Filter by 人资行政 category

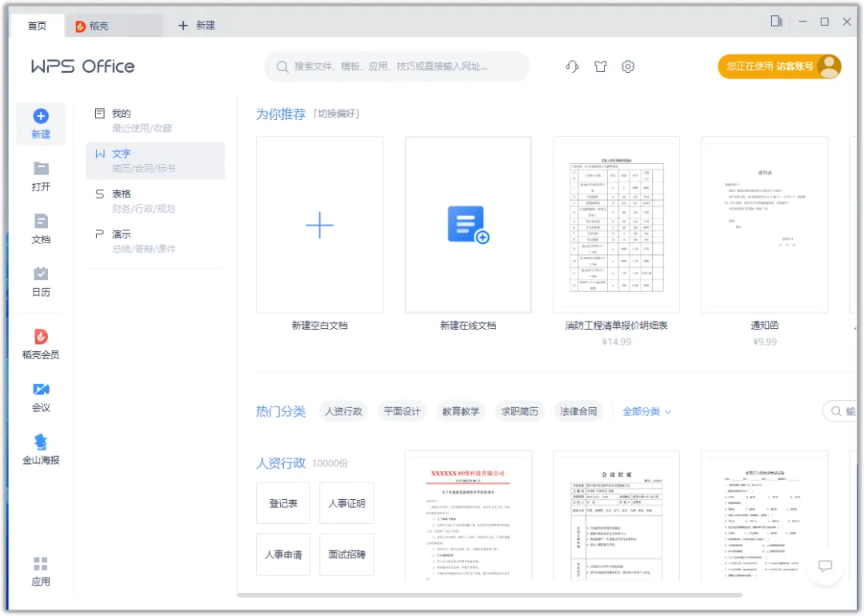click(x=343, y=411)
